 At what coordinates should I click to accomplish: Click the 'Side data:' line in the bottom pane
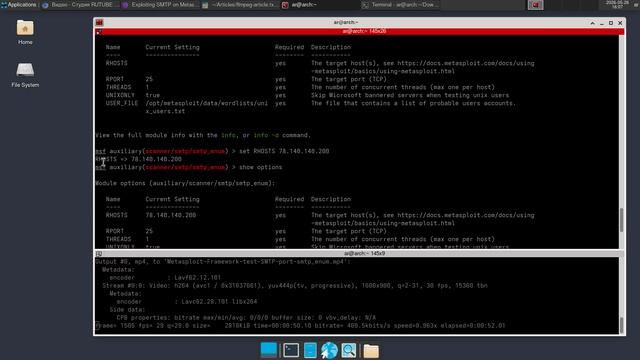pyautogui.click(x=127, y=310)
